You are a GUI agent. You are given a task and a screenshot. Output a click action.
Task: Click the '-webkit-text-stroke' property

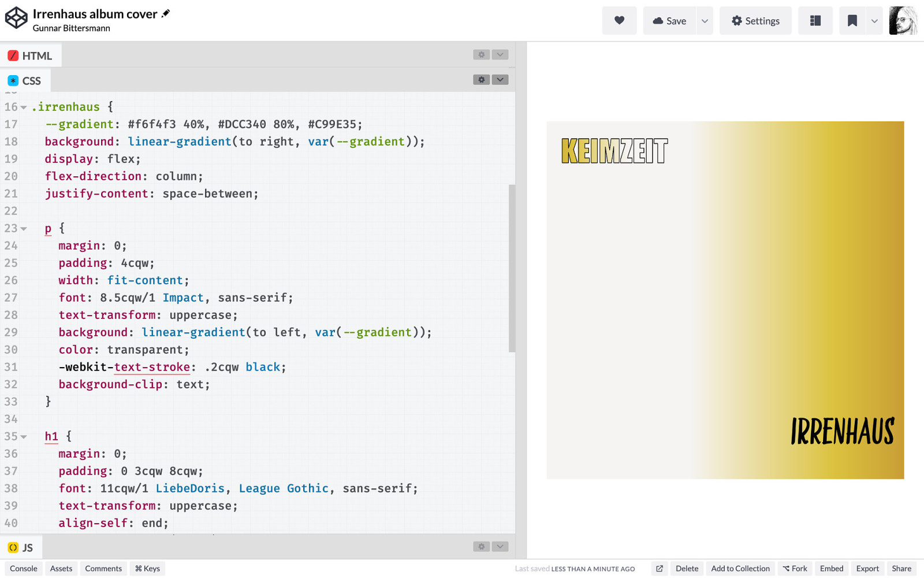[124, 367]
